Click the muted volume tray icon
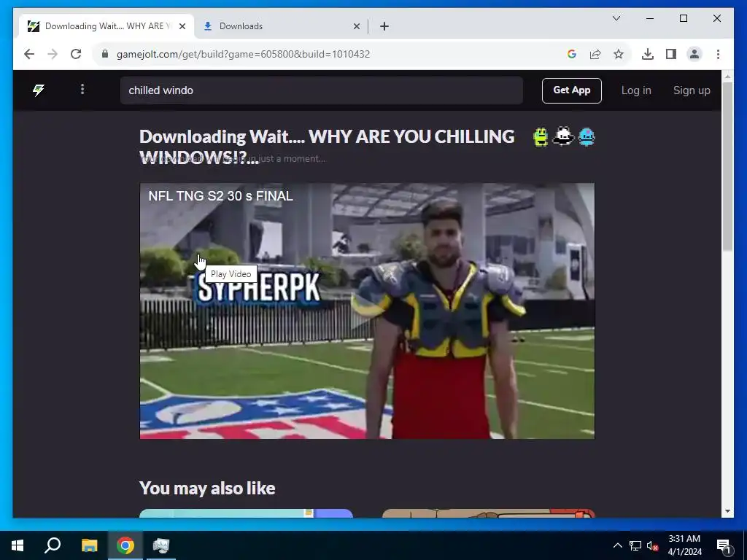This screenshot has height=560, width=747. pyautogui.click(x=652, y=545)
